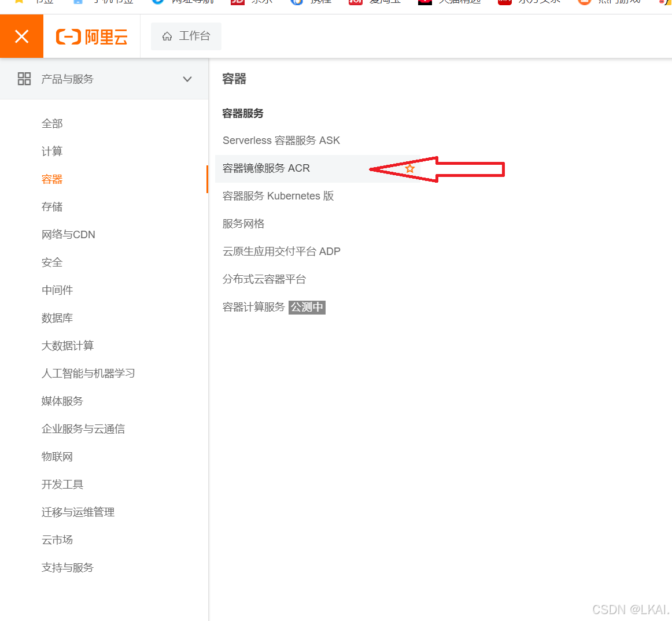Click the 容器服务 subheading
This screenshot has height=621, width=672.
tap(242, 113)
